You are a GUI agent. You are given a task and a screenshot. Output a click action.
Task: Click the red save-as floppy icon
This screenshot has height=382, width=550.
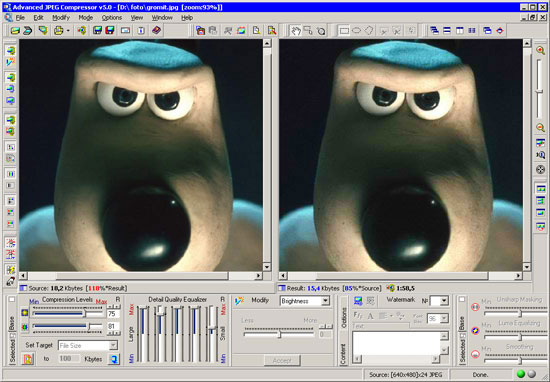[110, 31]
